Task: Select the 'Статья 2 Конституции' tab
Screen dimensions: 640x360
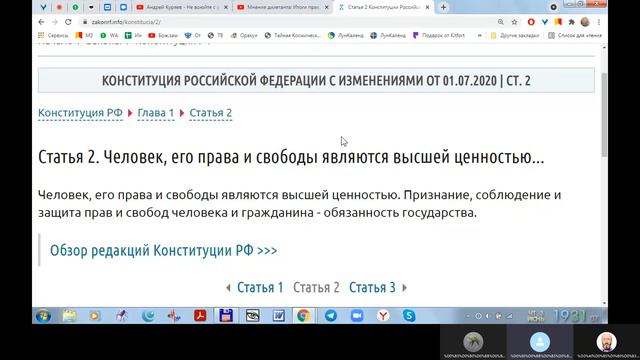Action: (x=383, y=7)
